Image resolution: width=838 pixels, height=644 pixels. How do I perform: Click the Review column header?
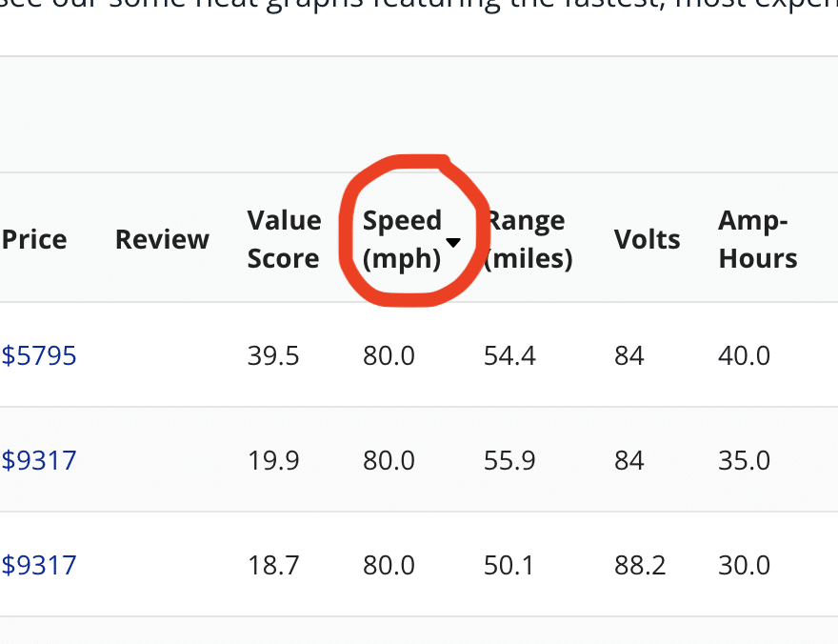pos(162,239)
